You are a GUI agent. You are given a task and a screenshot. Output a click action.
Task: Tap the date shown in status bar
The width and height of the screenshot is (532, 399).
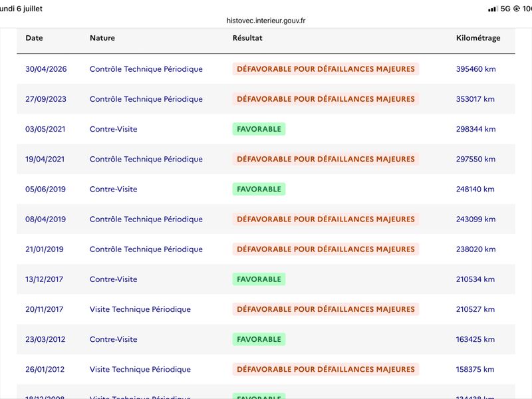pos(21,9)
